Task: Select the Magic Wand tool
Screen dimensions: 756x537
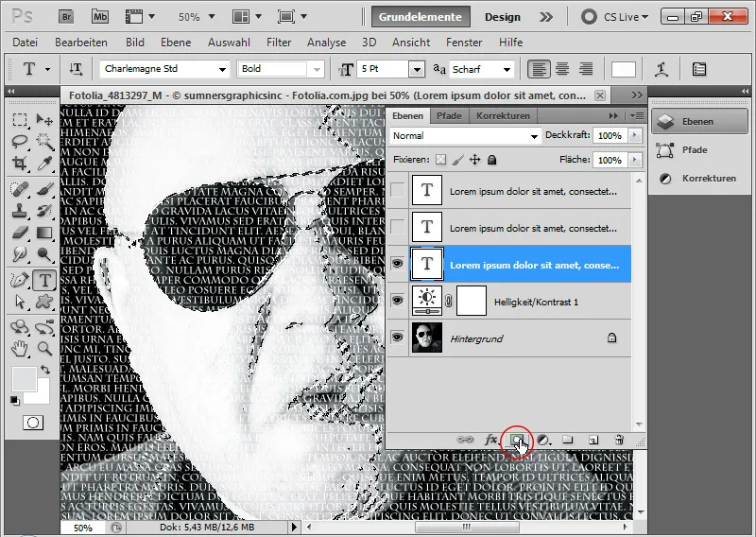Action: pyautogui.click(x=44, y=142)
